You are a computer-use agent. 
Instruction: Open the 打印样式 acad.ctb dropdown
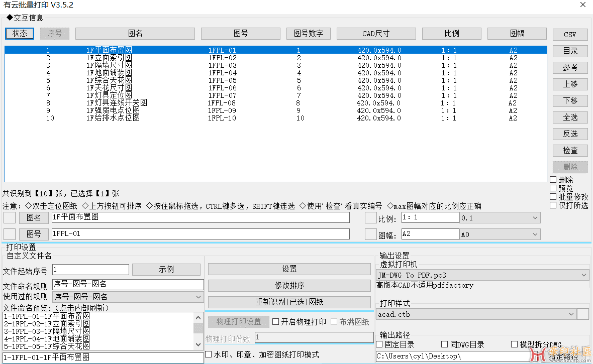pos(476,314)
